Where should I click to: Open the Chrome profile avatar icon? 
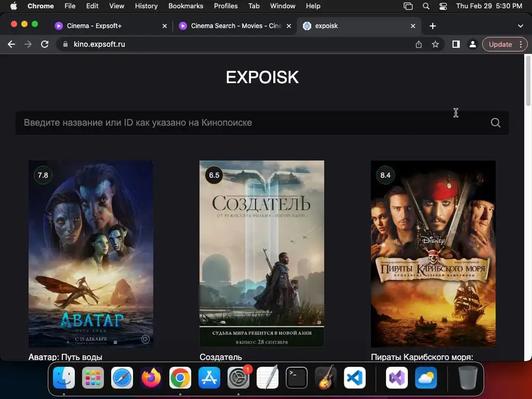(472, 44)
